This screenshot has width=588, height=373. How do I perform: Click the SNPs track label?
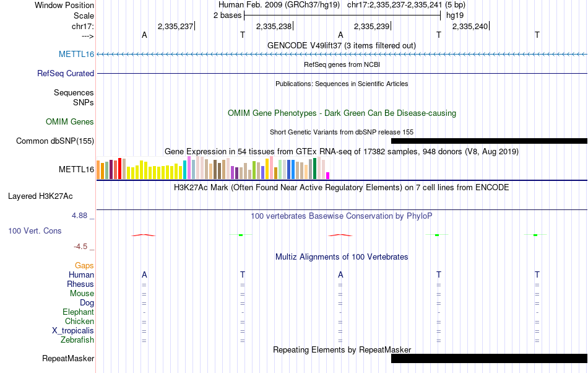point(84,102)
